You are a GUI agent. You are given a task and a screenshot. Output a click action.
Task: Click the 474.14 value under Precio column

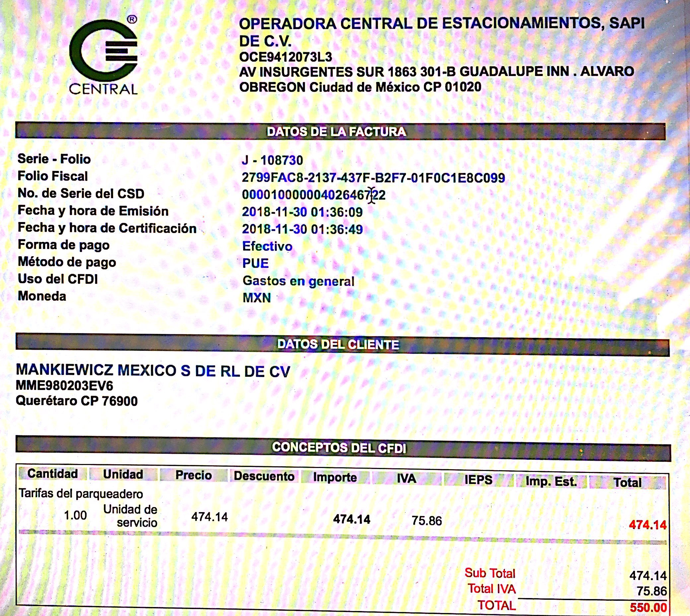coord(210,517)
